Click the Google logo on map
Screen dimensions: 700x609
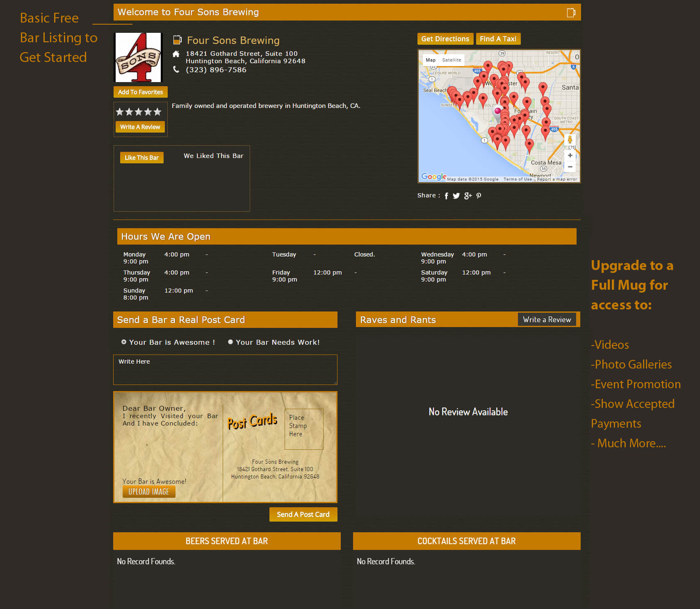point(433,176)
